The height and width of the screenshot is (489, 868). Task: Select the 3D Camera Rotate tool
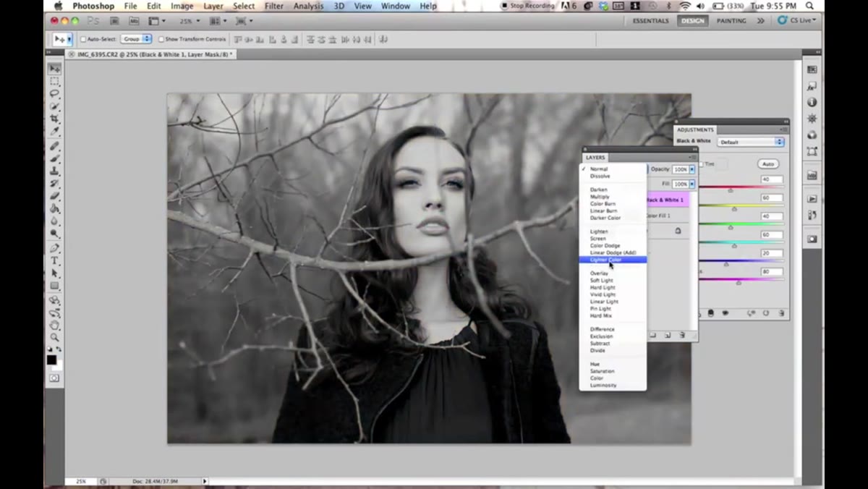[55, 312]
